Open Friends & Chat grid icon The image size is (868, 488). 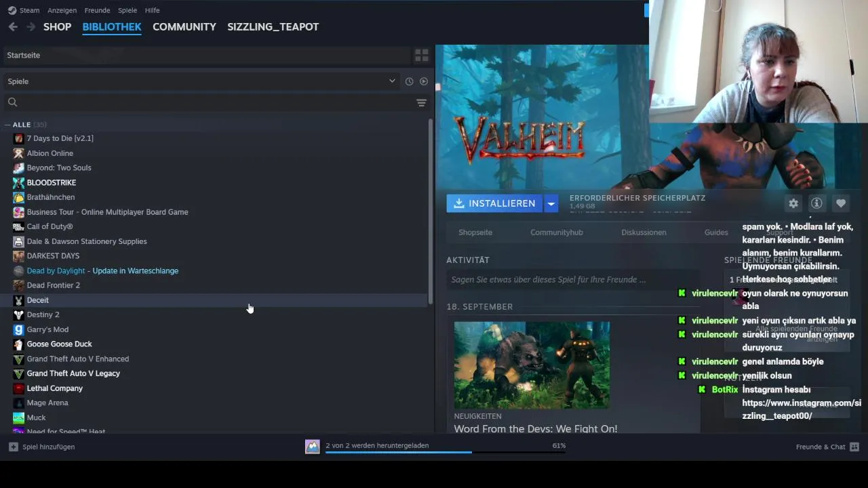[x=854, y=447]
